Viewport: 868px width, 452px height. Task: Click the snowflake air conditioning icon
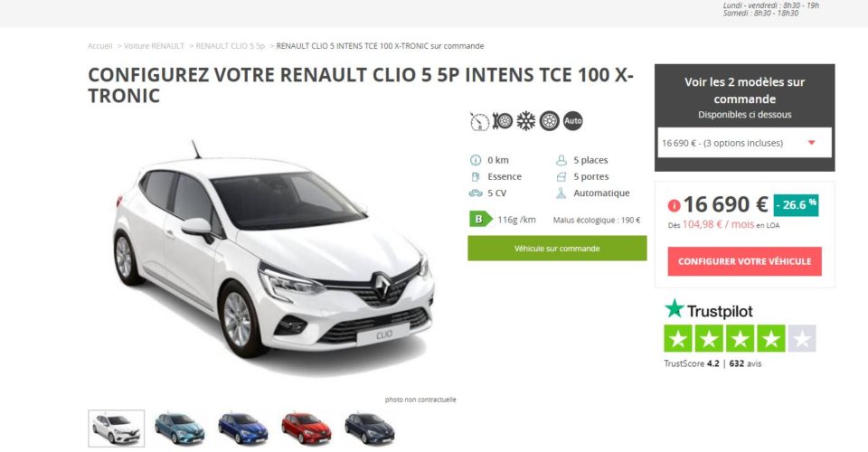point(526,121)
